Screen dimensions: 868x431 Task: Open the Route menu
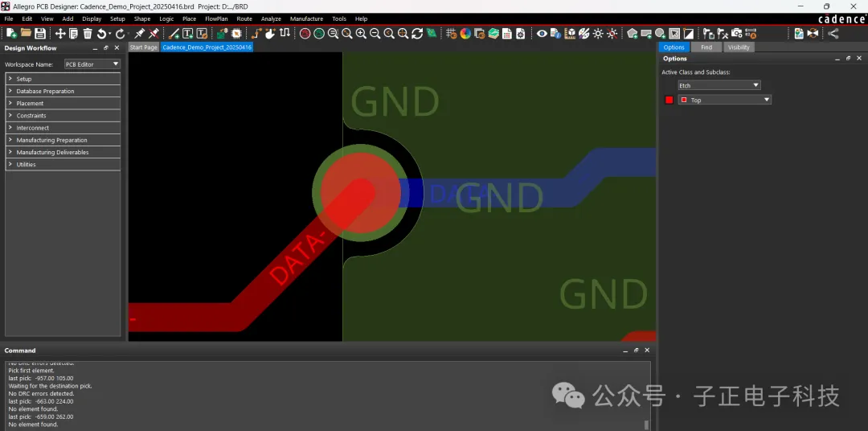coord(244,18)
